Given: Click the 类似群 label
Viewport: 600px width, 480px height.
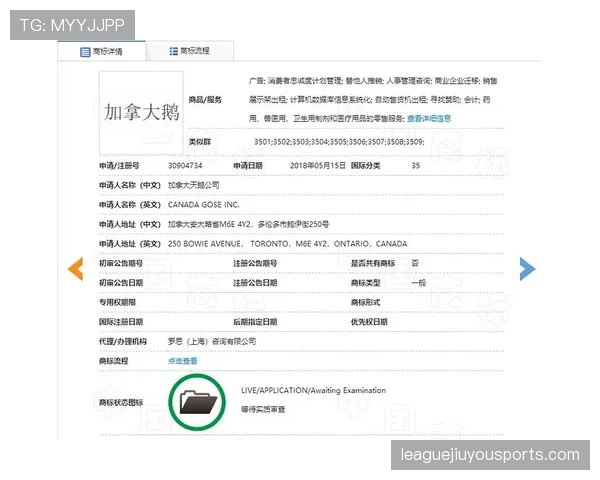Looking at the screenshot, I should [200, 142].
